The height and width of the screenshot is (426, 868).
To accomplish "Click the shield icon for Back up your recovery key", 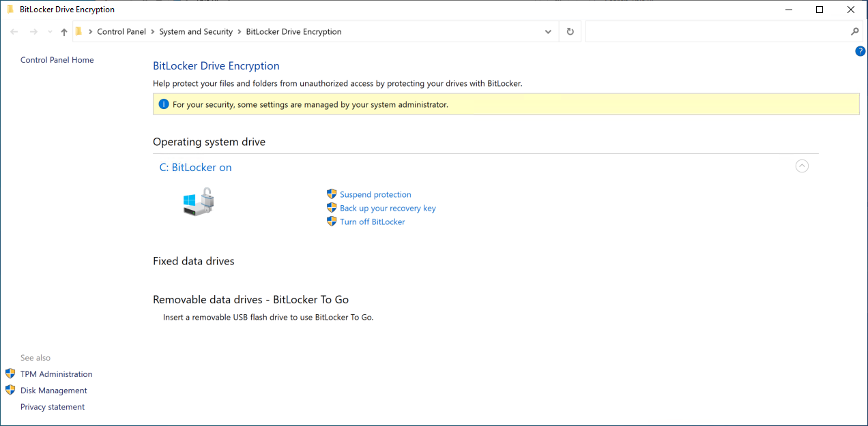I will [332, 208].
